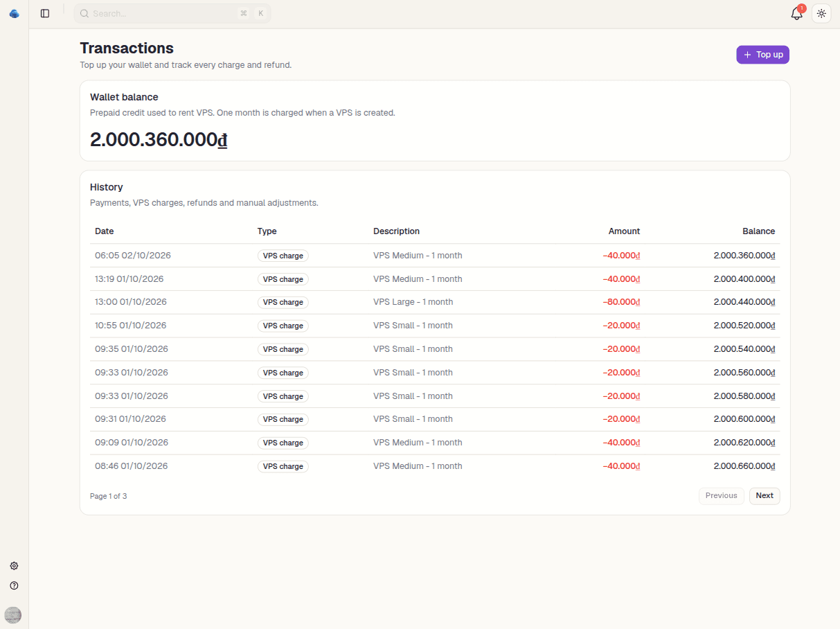Click the balance 2.000.580.000đ
The height and width of the screenshot is (629, 840).
[744, 396]
